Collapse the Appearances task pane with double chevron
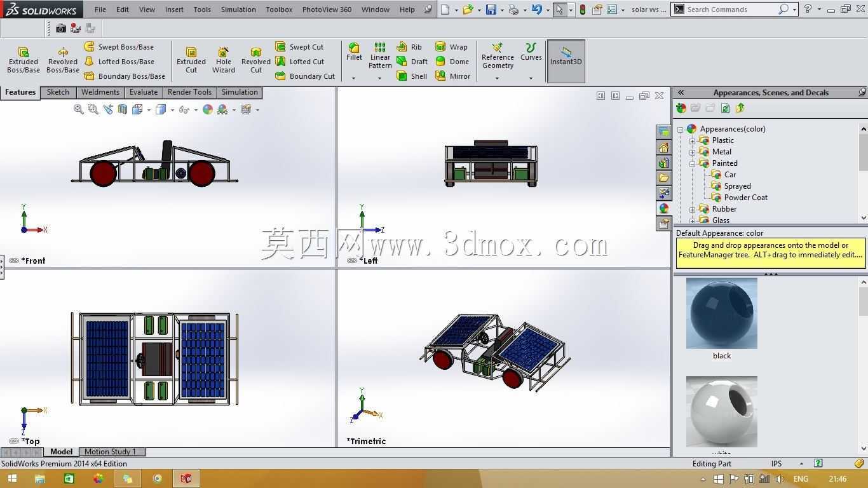Image resolution: width=868 pixels, height=488 pixels. click(681, 92)
